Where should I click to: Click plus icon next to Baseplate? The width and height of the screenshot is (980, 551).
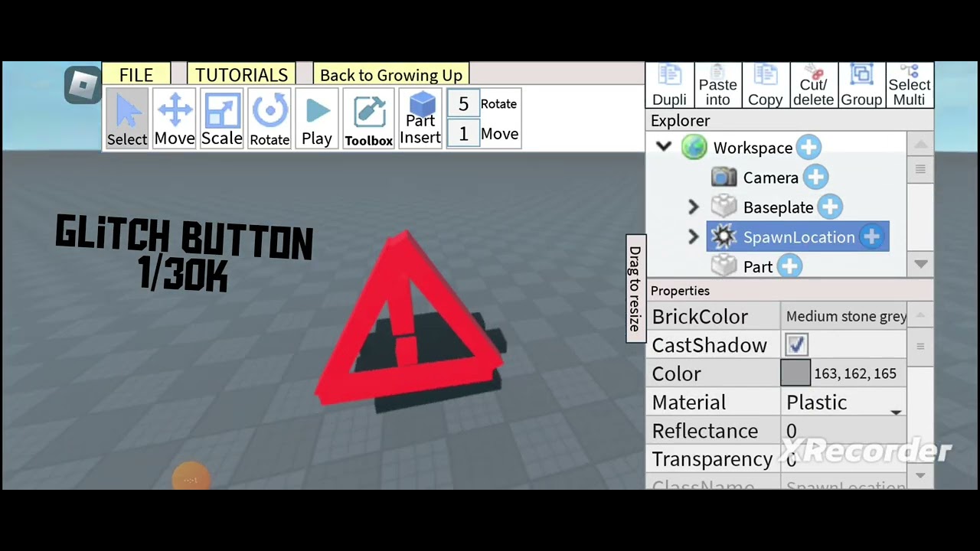tap(830, 207)
